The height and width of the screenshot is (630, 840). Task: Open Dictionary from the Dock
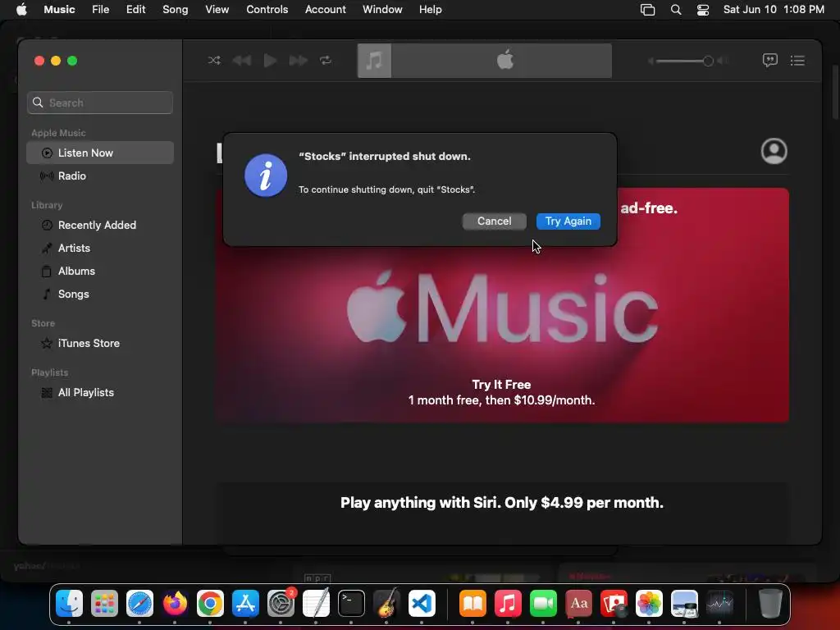coord(578,604)
